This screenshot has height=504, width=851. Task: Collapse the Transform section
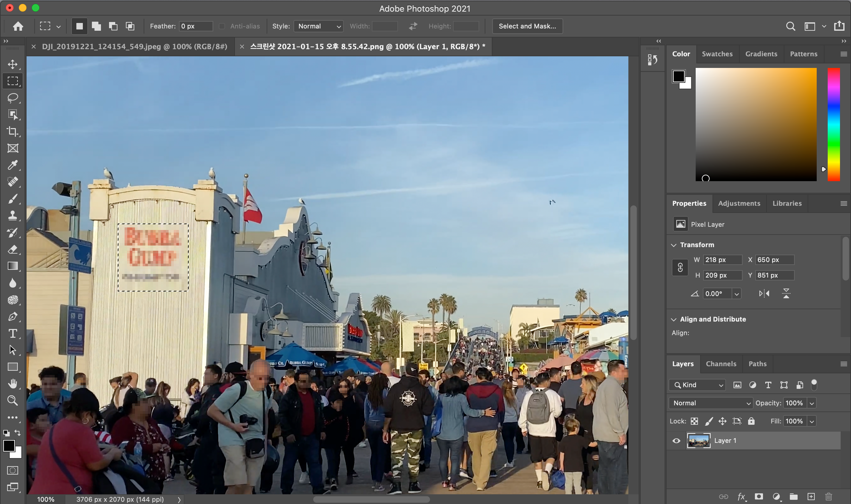674,245
